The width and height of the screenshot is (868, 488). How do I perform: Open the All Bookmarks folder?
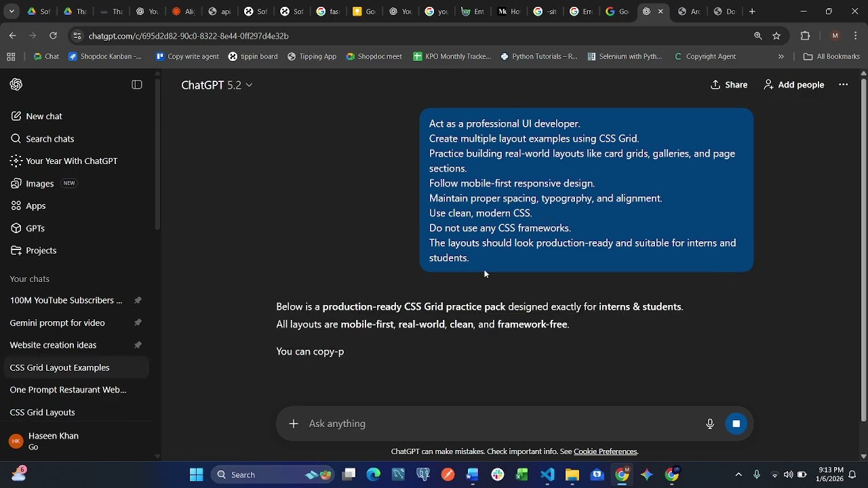pos(831,57)
